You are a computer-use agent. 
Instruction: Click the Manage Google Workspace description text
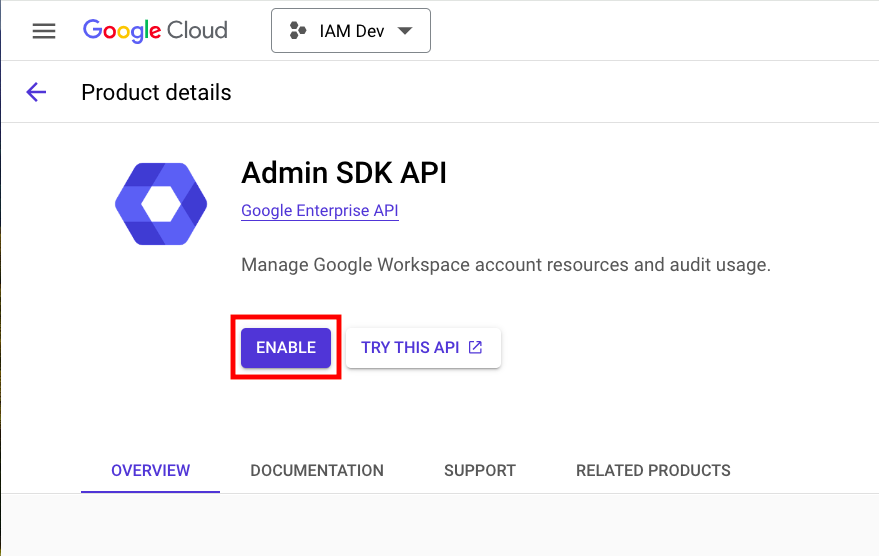coord(506,265)
